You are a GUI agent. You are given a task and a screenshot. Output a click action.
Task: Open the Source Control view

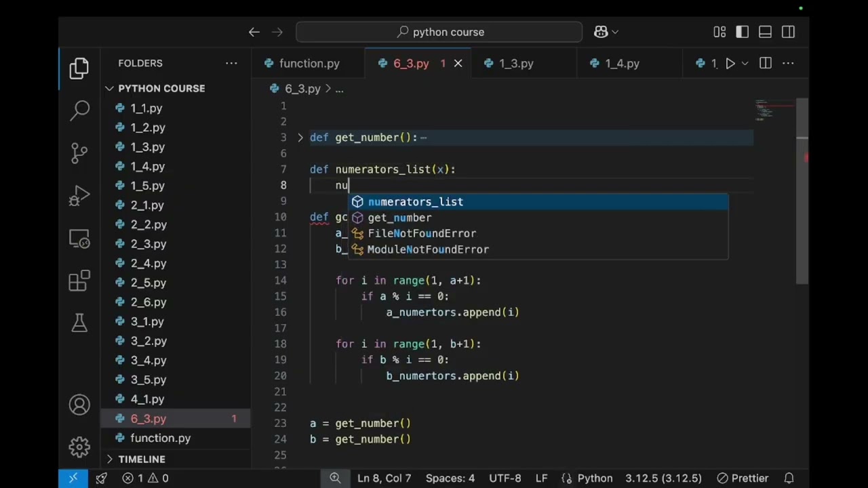[x=79, y=153]
